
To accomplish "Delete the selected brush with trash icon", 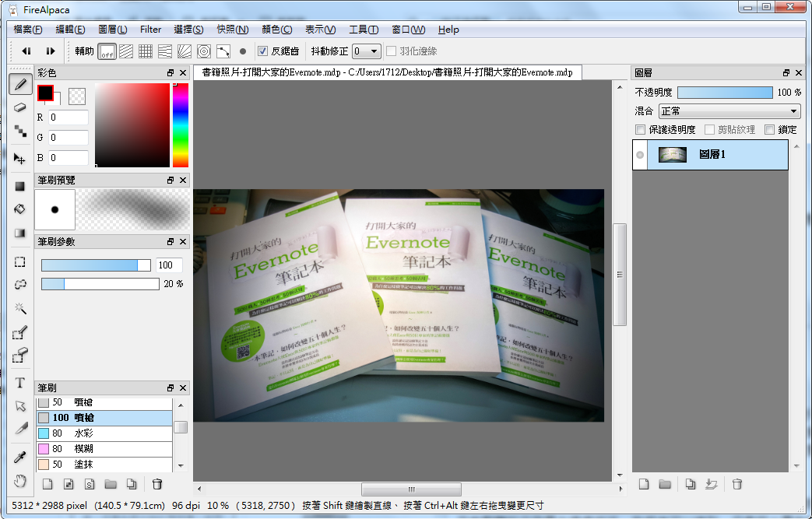I will point(157,484).
